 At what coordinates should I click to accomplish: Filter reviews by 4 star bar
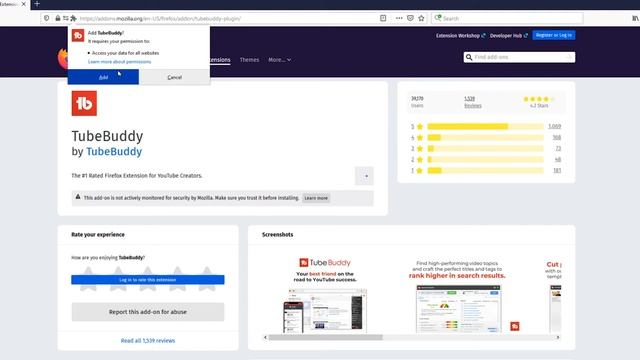[x=485, y=138]
